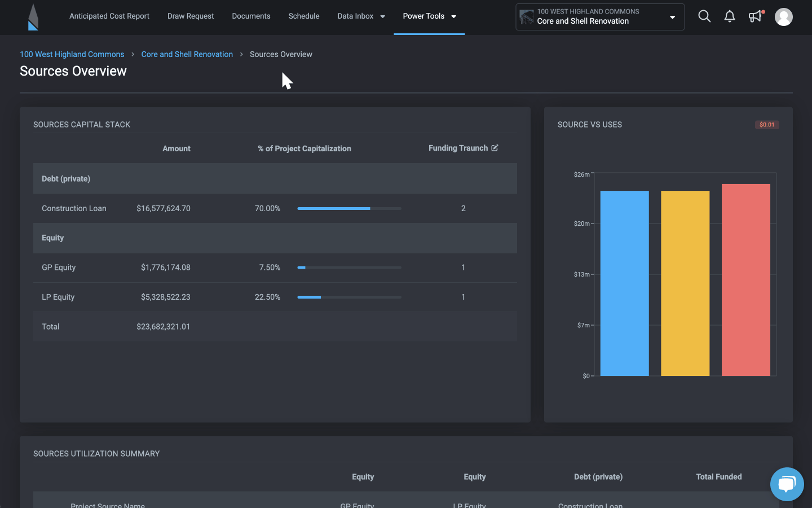View announcements with the megaphone icon
The image size is (812, 508).
pos(755,16)
